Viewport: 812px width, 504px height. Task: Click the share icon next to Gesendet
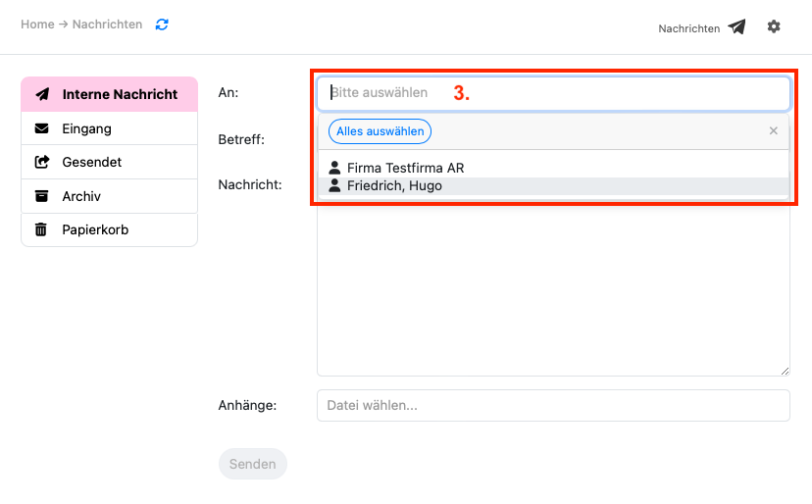pyautogui.click(x=41, y=162)
